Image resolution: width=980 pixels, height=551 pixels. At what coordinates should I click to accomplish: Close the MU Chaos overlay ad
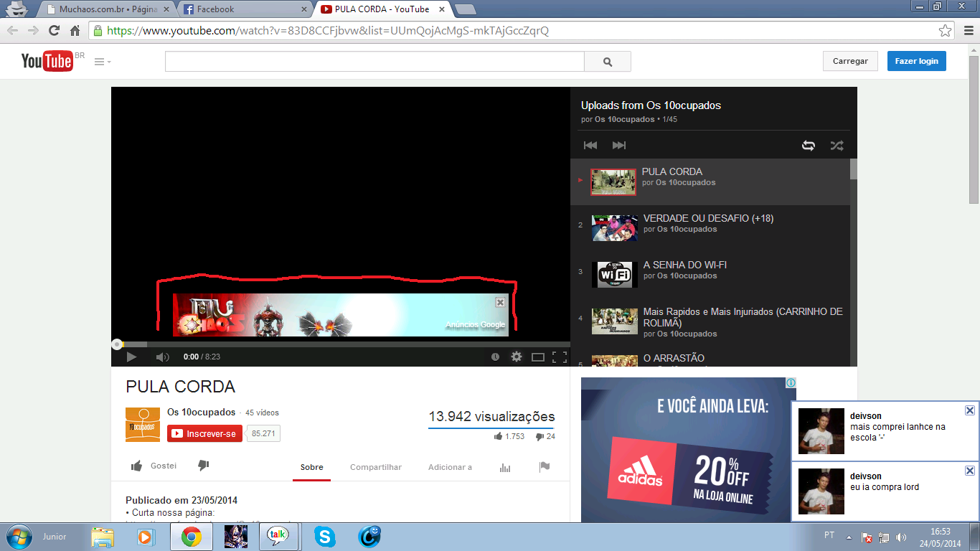click(500, 302)
